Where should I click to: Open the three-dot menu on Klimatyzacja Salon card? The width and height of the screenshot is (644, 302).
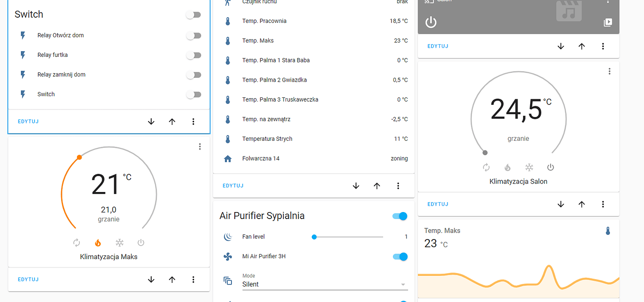609,71
